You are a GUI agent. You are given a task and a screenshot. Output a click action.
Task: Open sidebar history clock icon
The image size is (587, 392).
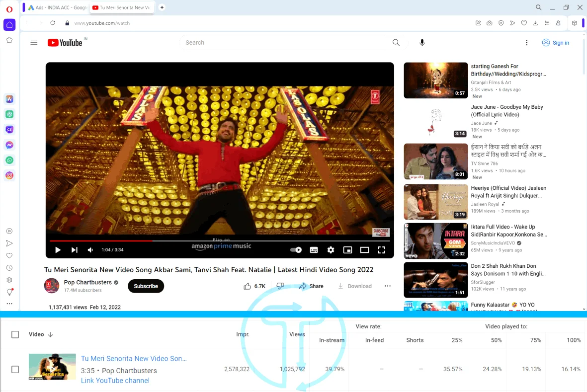click(9, 268)
